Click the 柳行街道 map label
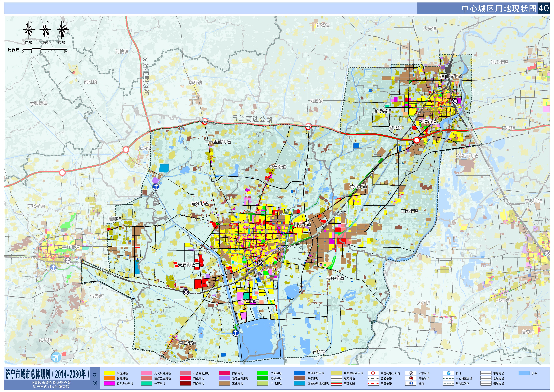Screen dimensions: 554x392 [x=302, y=225]
